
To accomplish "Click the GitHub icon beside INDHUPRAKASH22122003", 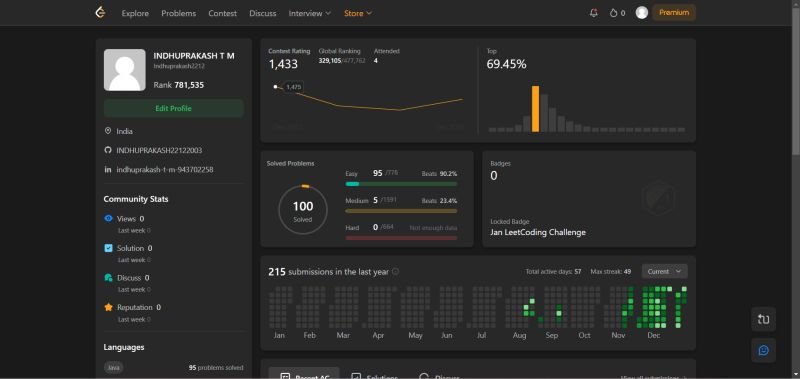I will tap(108, 150).
